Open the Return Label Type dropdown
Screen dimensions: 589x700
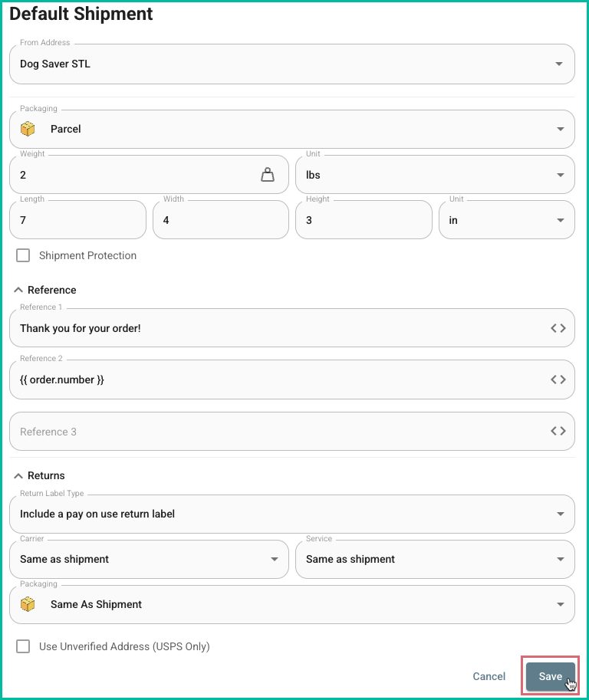point(560,514)
